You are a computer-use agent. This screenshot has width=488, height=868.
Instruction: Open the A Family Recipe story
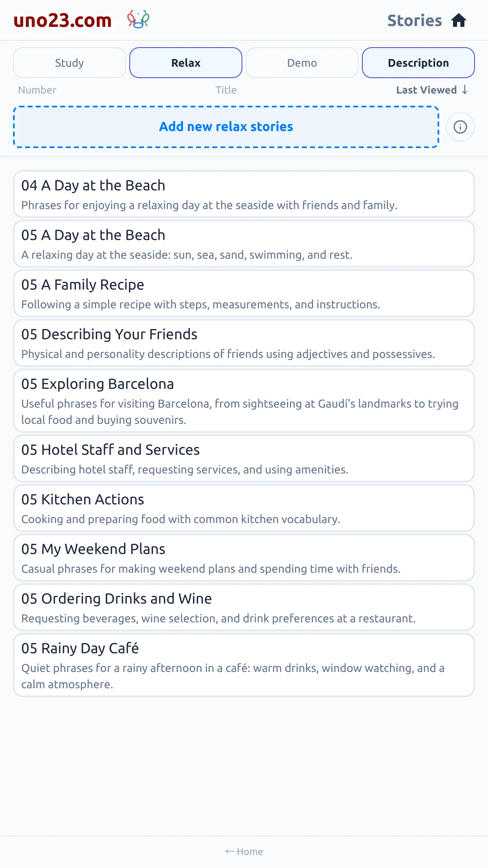coord(244,293)
